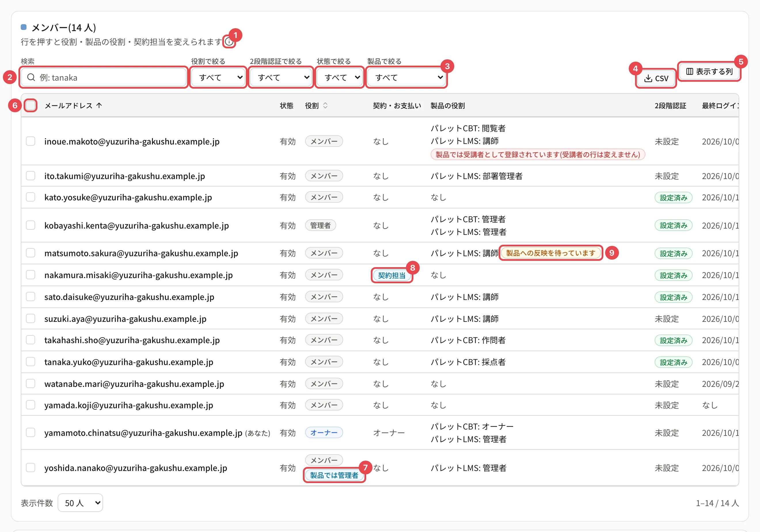Screen dimensions: 760x532
Task: Open suzuki.aya@yuzuriha-gakushu.example.jp row
Action: coord(380,319)
